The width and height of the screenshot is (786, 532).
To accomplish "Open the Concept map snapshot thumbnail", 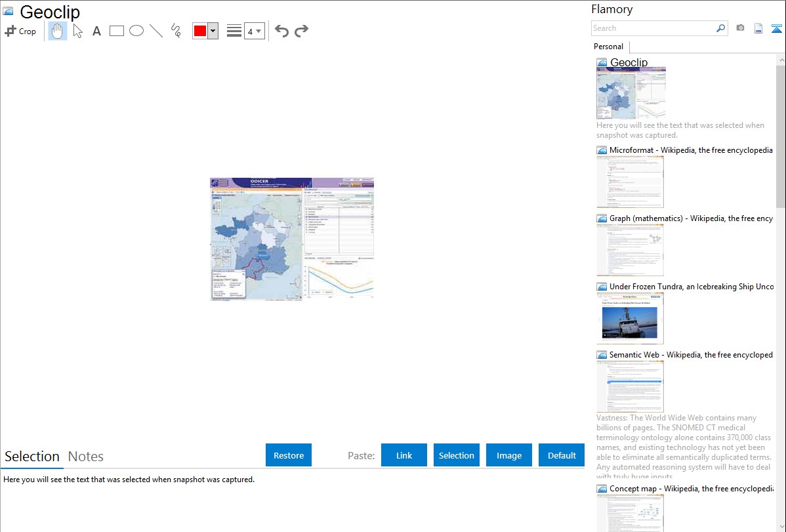I will [630, 513].
